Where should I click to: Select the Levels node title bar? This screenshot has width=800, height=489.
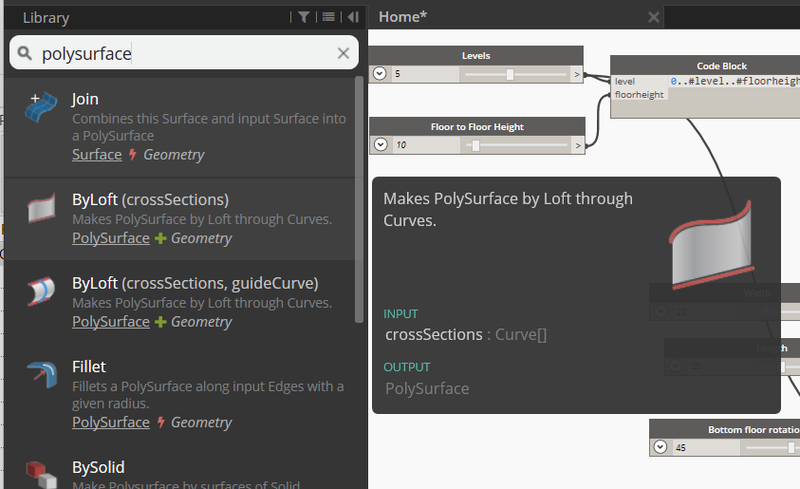coord(476,56)
